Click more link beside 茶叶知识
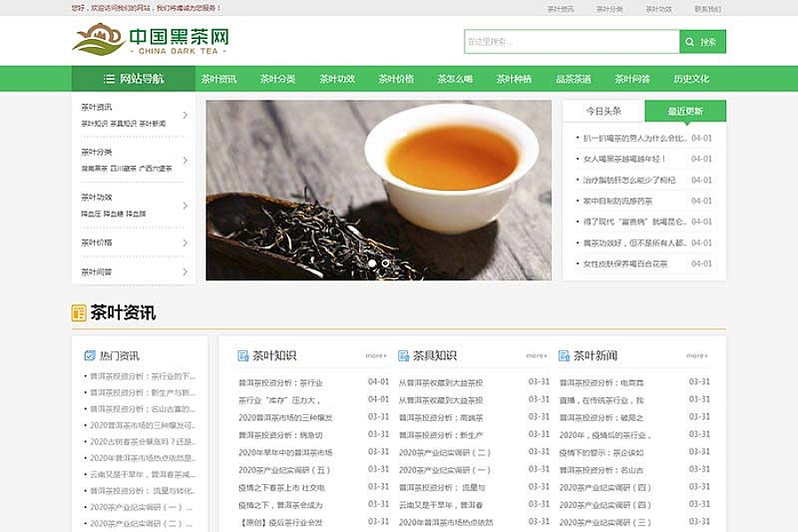The height and width of the screenshot is (532, 798). (376, 356)
